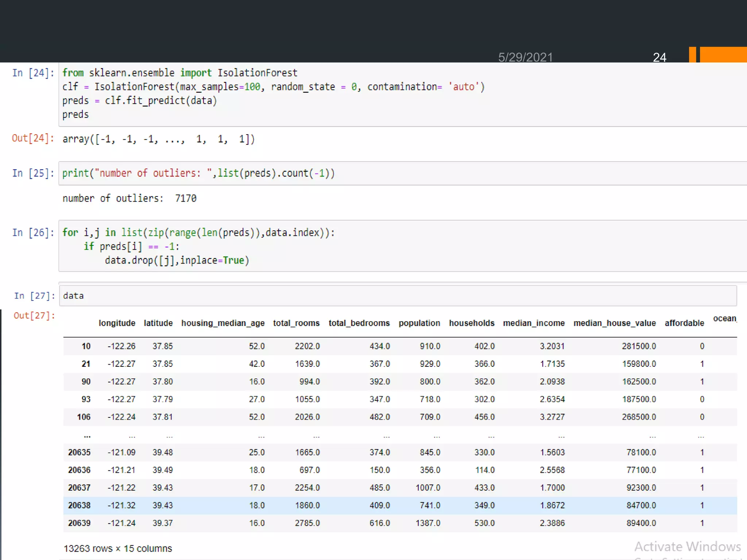
Task: Click the latitude column header
Action: (x=158, y=323)
